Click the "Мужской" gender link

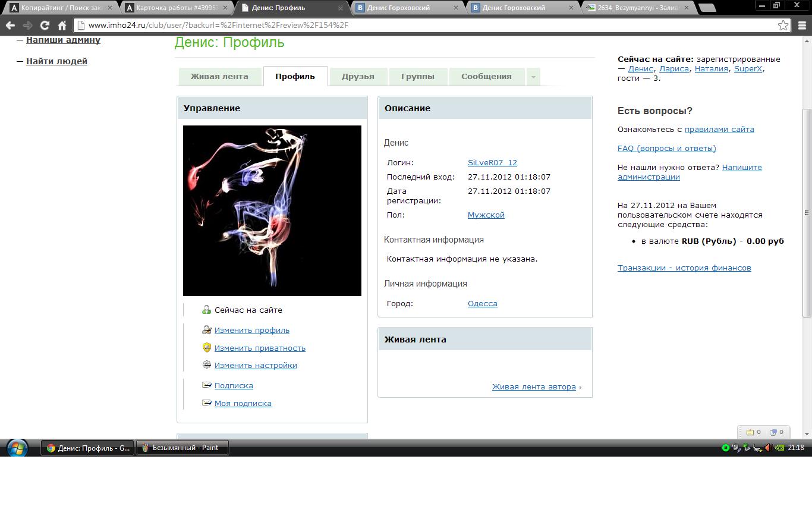tap(486, 215)
